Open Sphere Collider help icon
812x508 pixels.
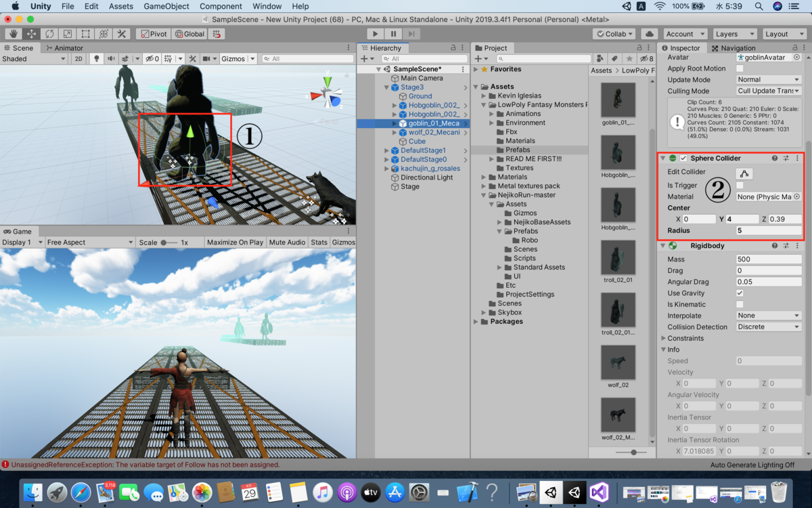coord(775,158)
